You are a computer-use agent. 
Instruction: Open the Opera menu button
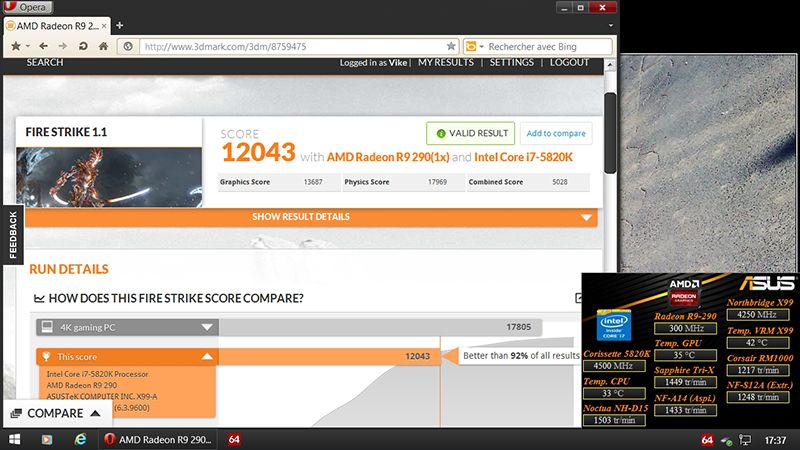point(27,7)
